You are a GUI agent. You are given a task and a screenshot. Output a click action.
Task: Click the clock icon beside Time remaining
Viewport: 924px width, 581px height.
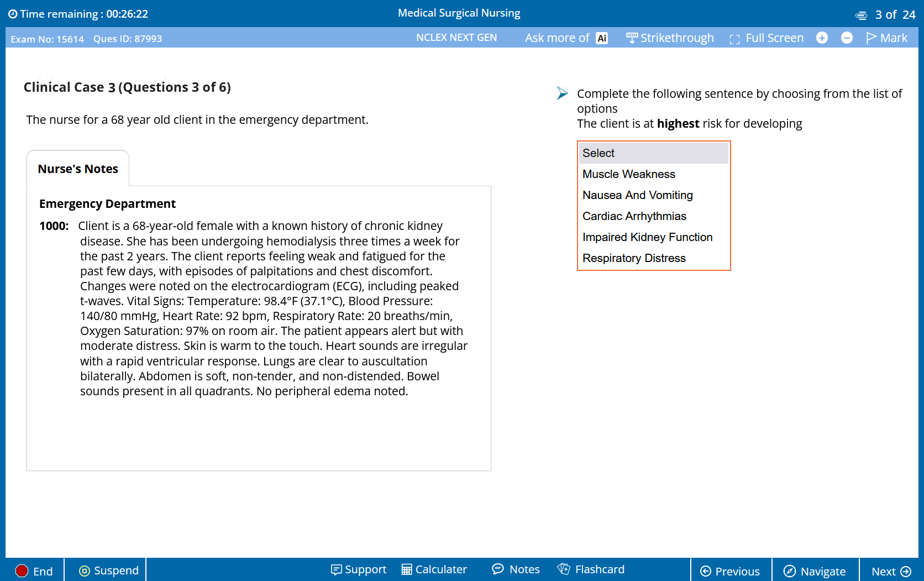[x=13, y=14]
